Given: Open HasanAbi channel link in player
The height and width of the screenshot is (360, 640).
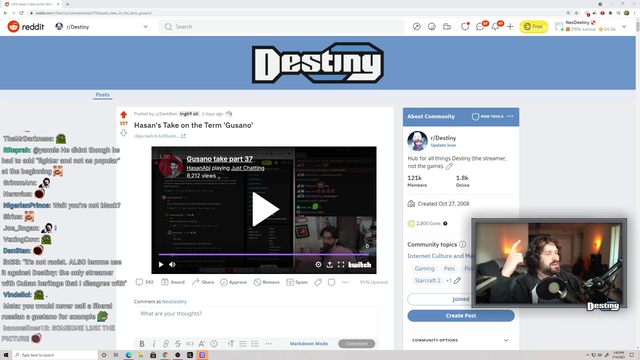Looking at the screenshot, I should point(198,168).
